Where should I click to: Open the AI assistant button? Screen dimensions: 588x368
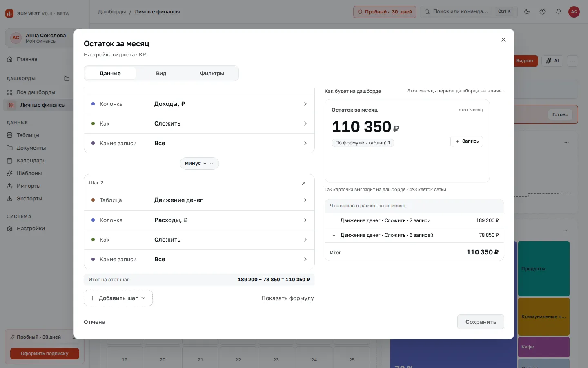(552, 61)
